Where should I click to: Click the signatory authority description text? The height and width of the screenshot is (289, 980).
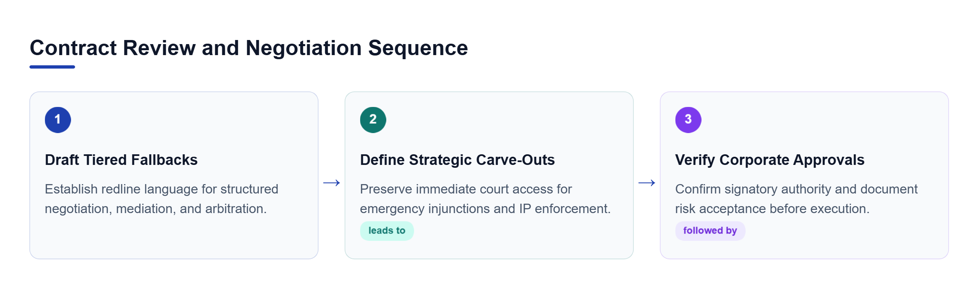(x=796, y=199)
